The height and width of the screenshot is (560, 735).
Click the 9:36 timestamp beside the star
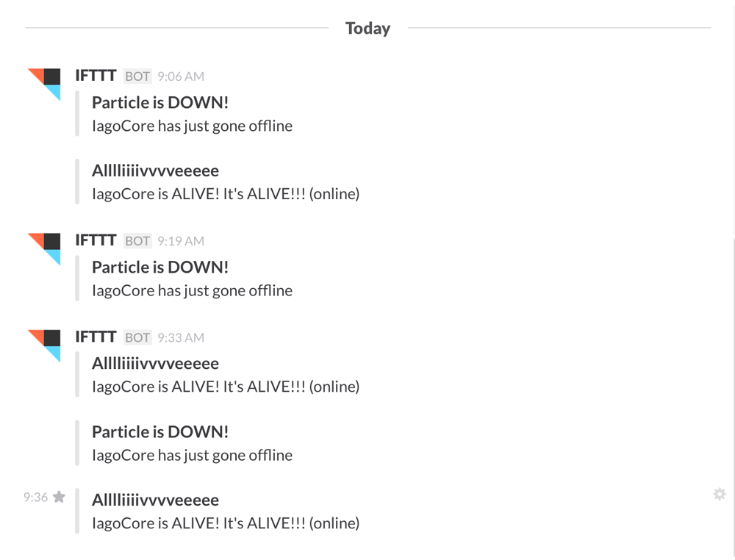pyautogui.click(x=35, y=498)
